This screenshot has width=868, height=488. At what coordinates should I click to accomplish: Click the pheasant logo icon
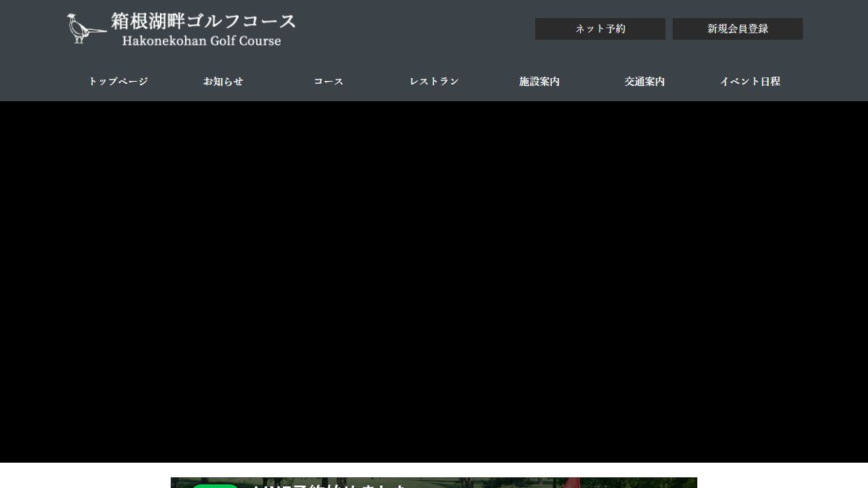pos(86,29)
